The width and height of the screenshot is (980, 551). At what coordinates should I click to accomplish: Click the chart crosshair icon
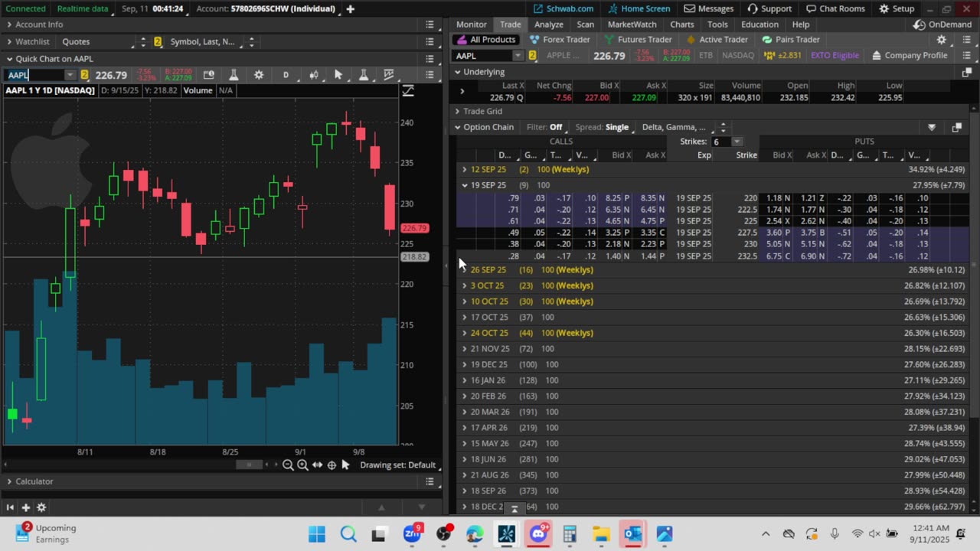[332, 465]
